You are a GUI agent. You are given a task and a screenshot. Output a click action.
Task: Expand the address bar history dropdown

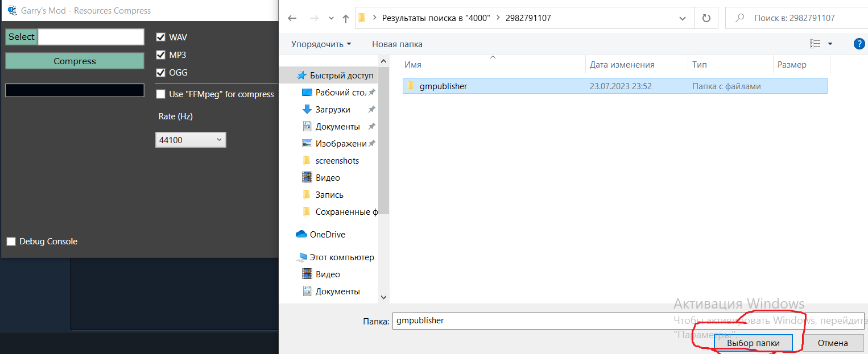[683, 18]
